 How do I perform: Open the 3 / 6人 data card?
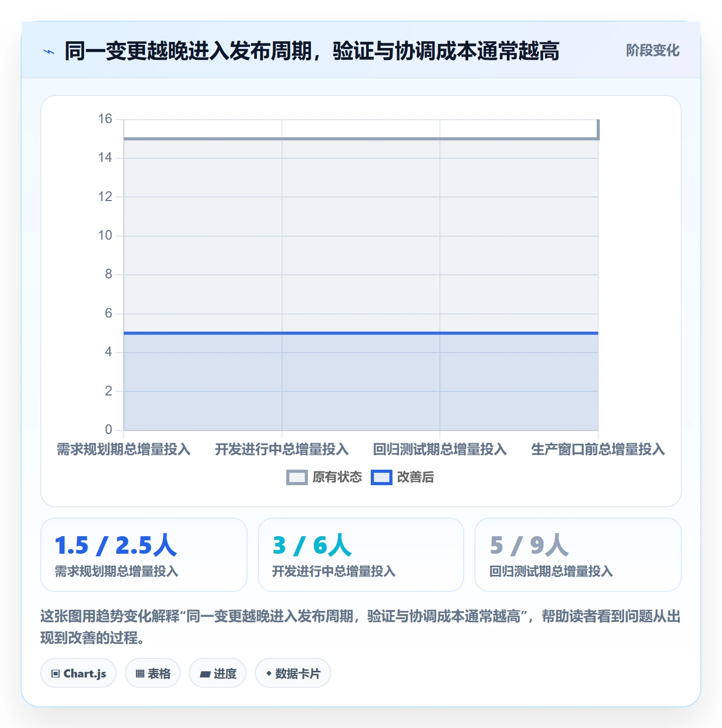tap(361, 555)
